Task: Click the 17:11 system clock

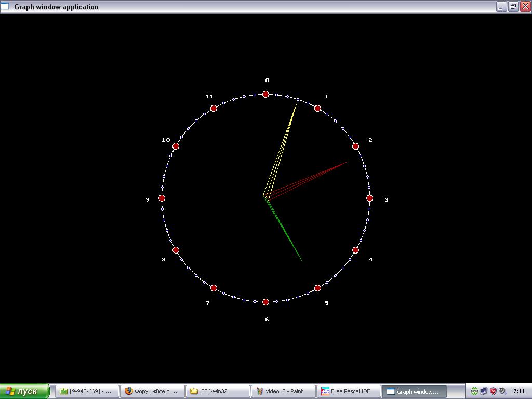Action: (x=517, y=391)
